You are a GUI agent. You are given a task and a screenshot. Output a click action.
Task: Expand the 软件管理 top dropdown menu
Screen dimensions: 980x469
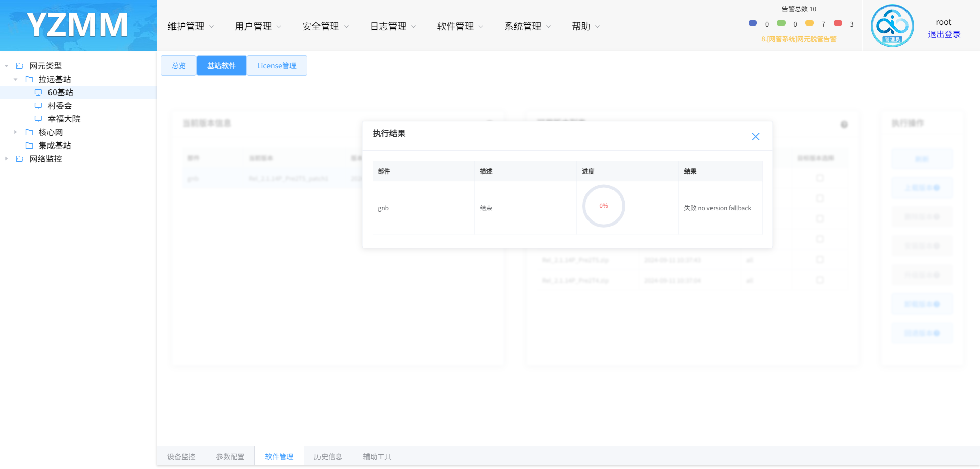460,26
